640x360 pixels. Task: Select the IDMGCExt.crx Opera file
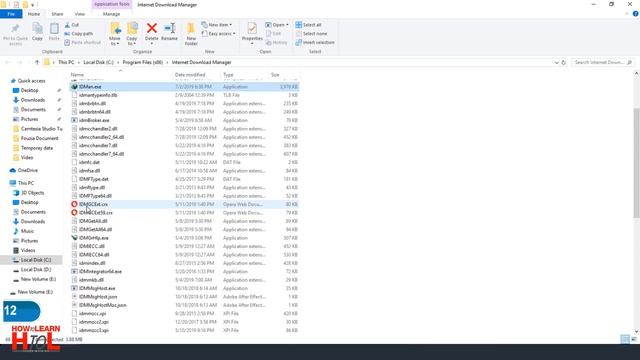[x=184, y=204]
